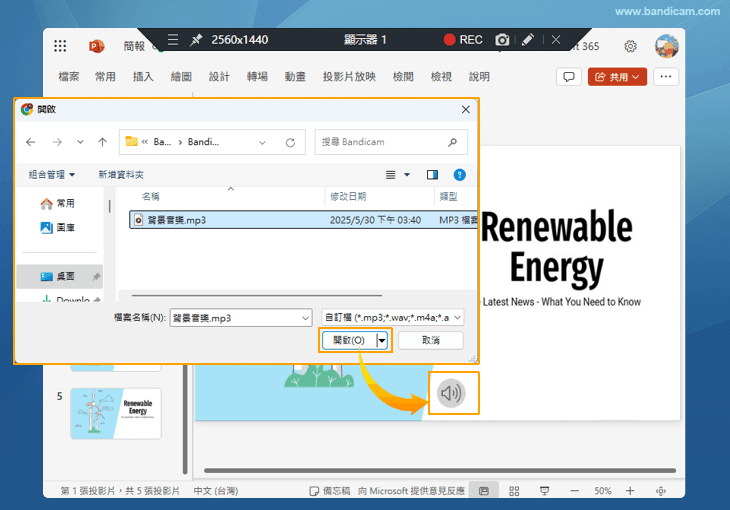
Task: Select the 背景音樂.mp3 file in the list
Action: 177,220
